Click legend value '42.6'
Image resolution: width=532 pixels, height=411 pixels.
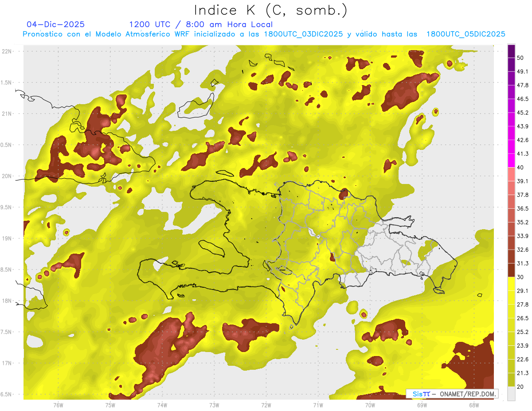pos(523,140)
